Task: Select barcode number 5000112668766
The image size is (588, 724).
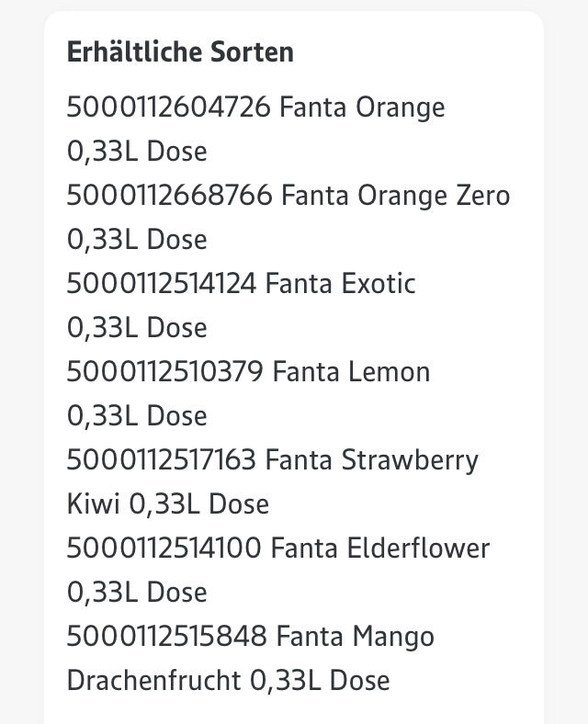Action: (169, 196)
